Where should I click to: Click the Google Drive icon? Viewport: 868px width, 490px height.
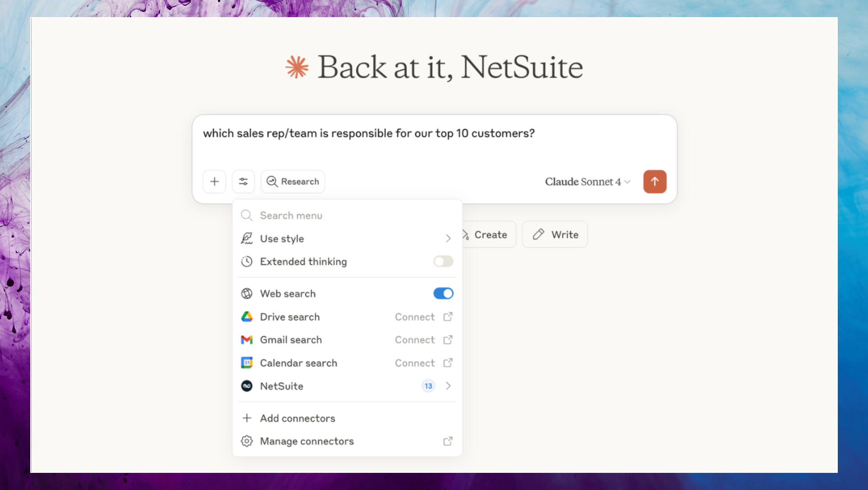246,317
